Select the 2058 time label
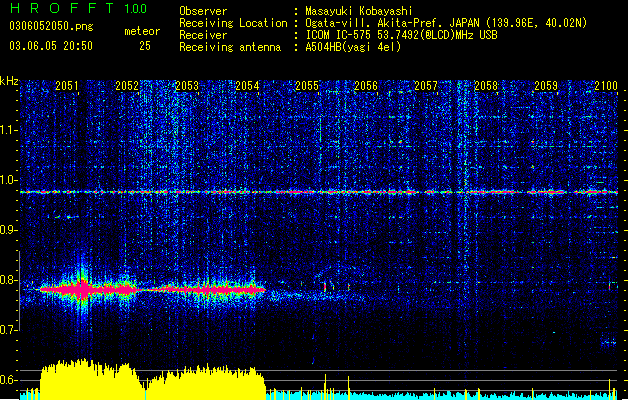The image size is (629, 400). coord(486,85)
